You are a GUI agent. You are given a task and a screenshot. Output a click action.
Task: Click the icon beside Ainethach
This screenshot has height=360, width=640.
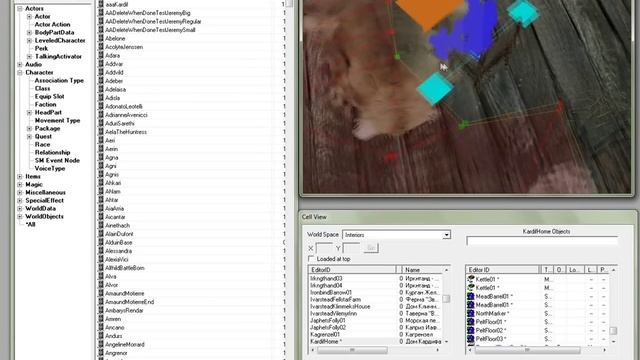click(x=101, y=225)
